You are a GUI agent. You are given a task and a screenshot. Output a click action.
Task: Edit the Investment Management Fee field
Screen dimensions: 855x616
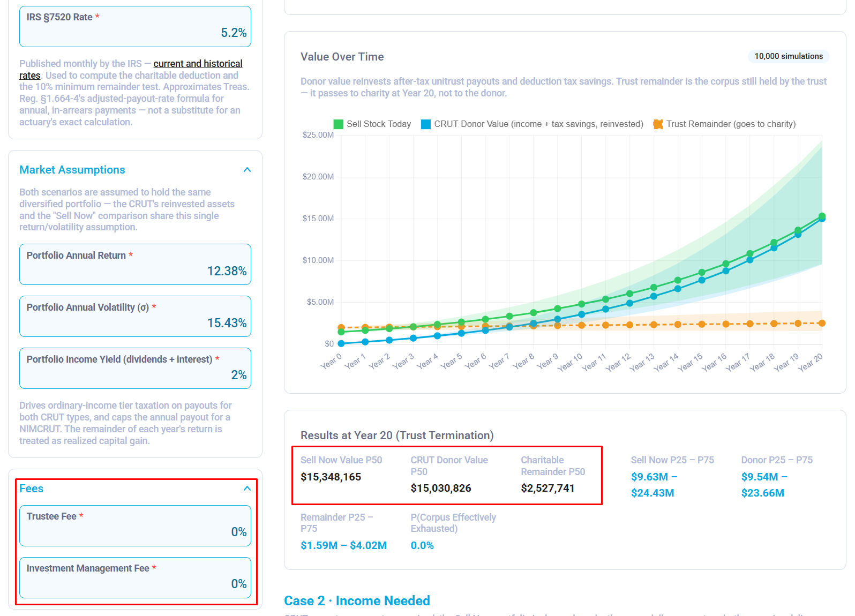[x=135, y=578]
